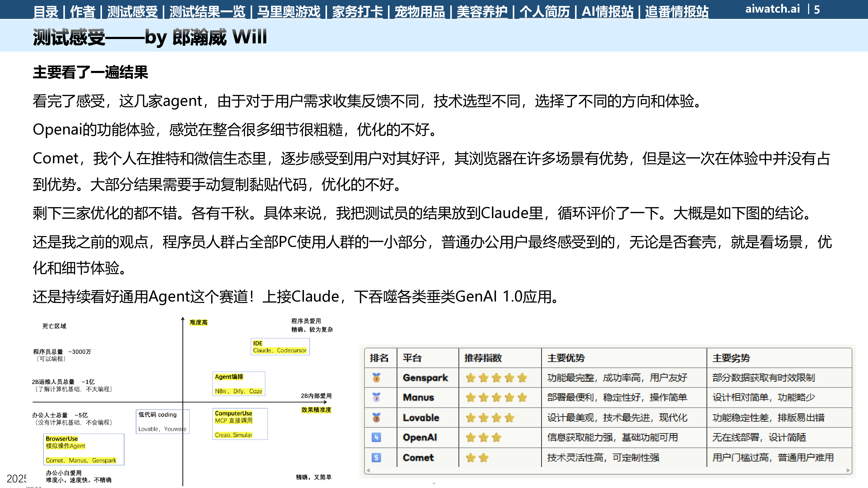This screenshot has height=488, width=868.
Task: Click Manus platform name cell
Action: coord(418,398)
